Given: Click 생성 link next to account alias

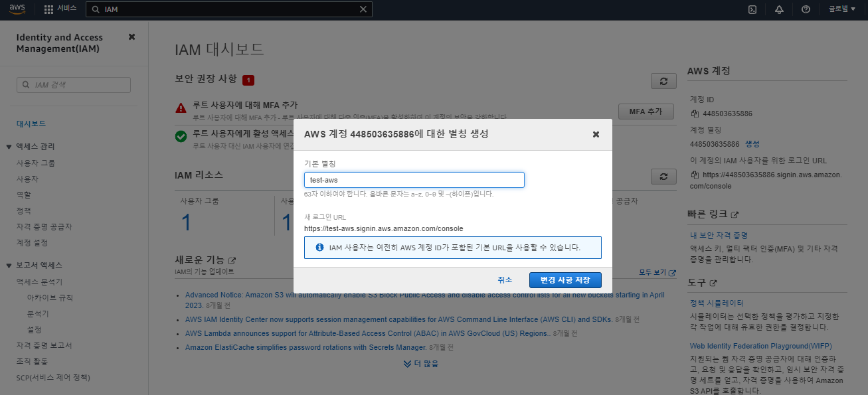Looking at the screenshot, I should click(752, 144).
